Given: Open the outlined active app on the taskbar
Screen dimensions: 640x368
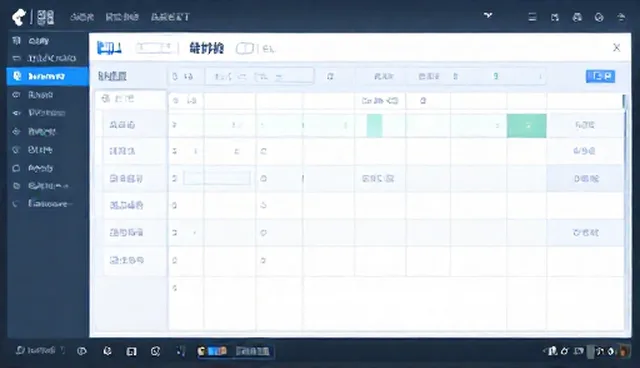Looking at the screenshot, I should (235, 351).
